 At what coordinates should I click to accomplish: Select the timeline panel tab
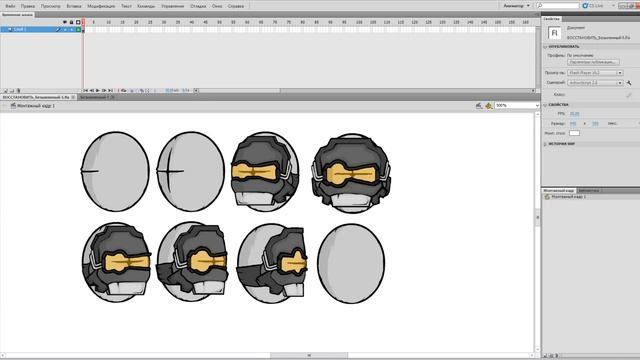pos(18,15)
